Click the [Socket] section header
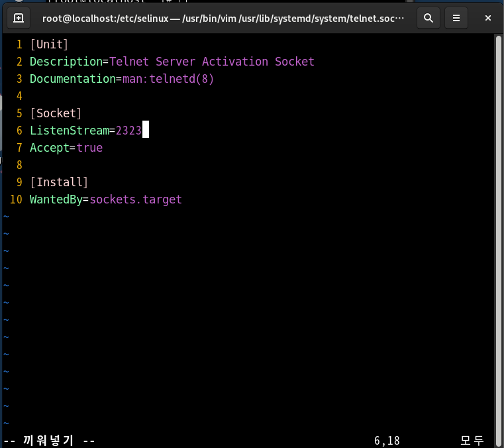 [x=56, y=113]
